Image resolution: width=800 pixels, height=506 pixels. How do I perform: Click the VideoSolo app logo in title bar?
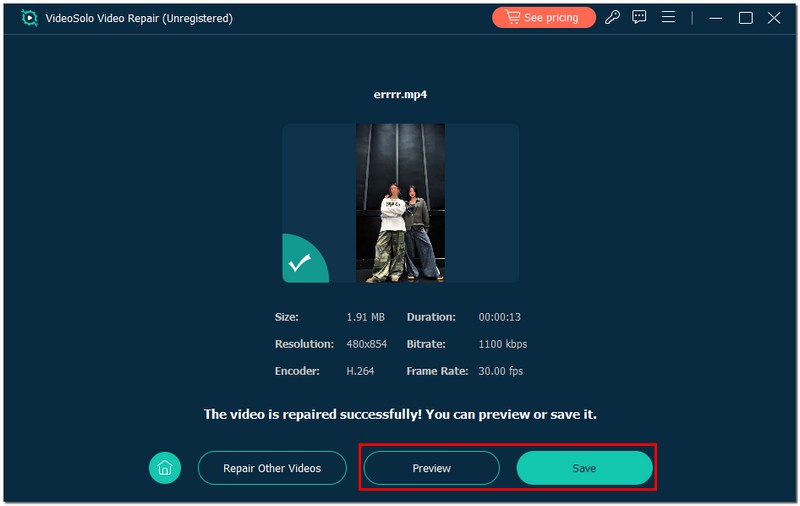click(x=29, y=18)
